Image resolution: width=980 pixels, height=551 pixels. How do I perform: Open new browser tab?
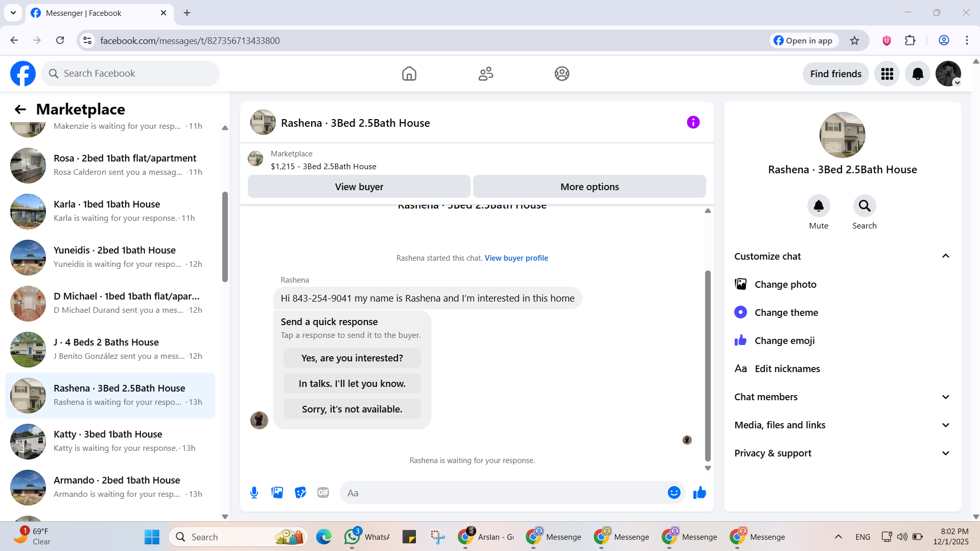187,13
